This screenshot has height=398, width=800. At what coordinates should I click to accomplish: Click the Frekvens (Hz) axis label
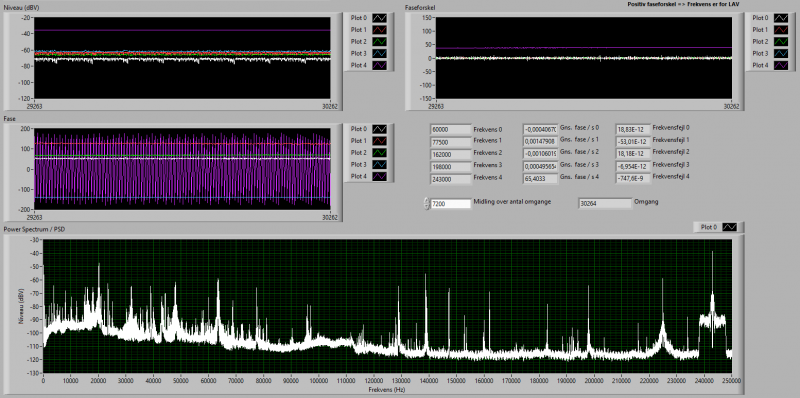pyautogui.click(x=387, y=389)
